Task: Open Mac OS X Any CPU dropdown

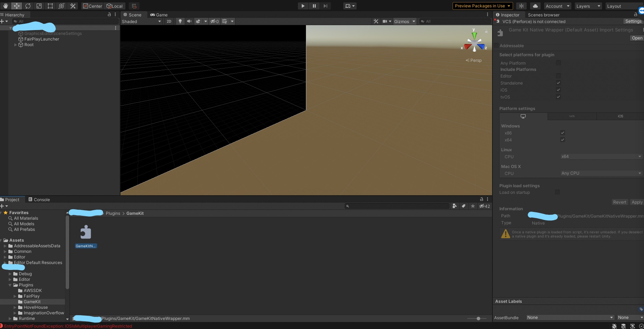Action: pos(601,173)
